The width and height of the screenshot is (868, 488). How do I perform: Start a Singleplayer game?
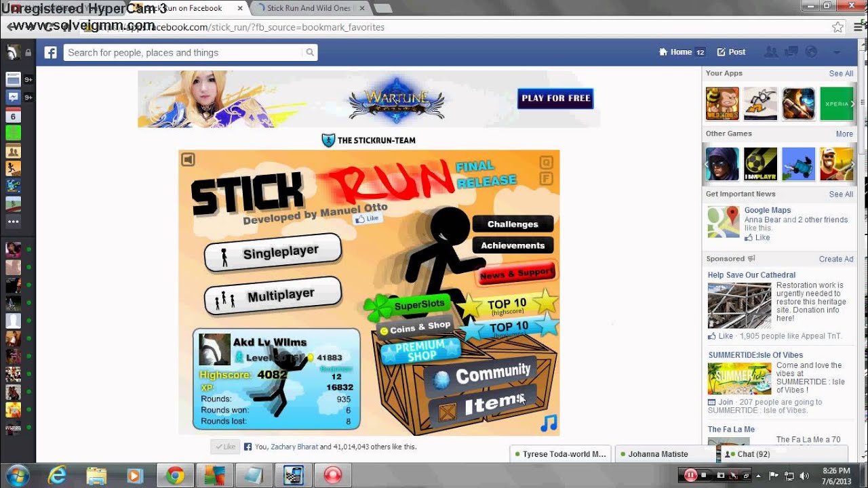point(273,253)
